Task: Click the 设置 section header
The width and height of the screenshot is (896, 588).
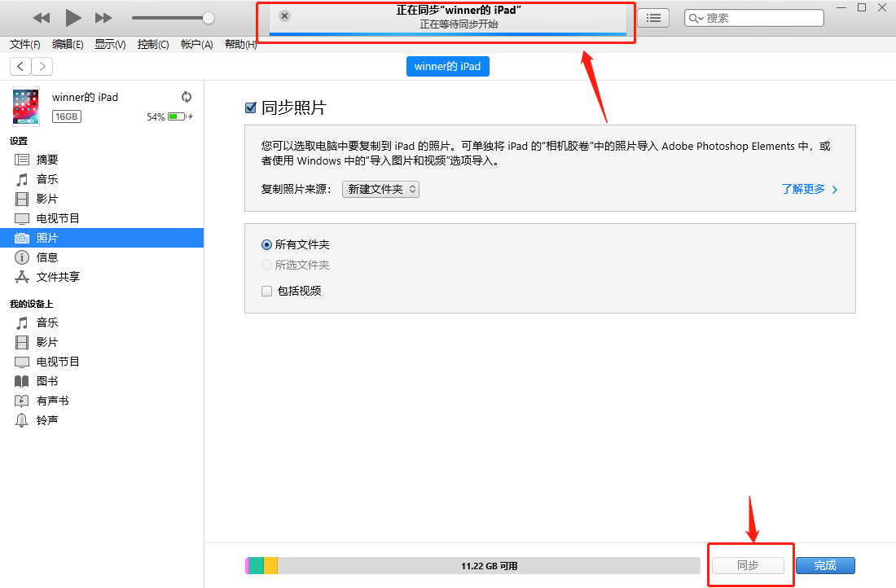Action: (18, 141)
